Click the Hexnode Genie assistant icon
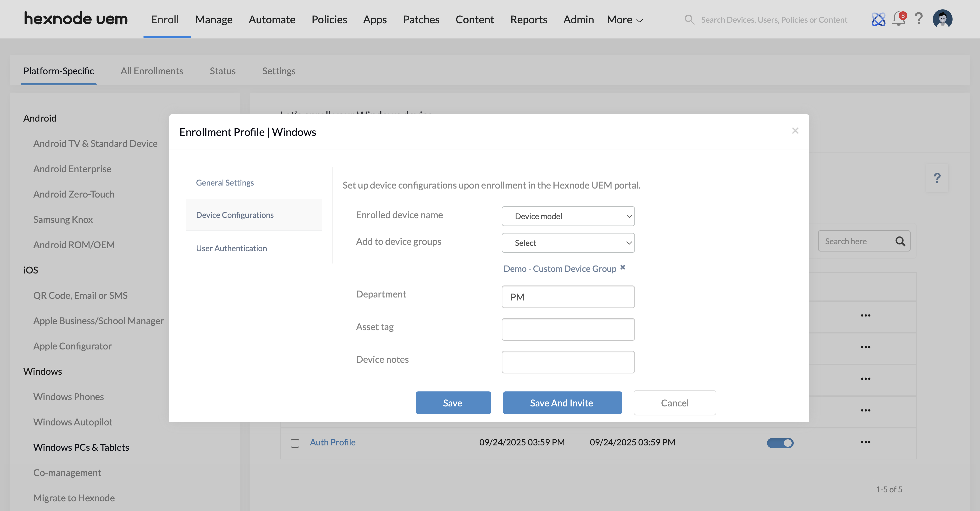Viewport: 980px width, 511px height. [x=878, y=19]
